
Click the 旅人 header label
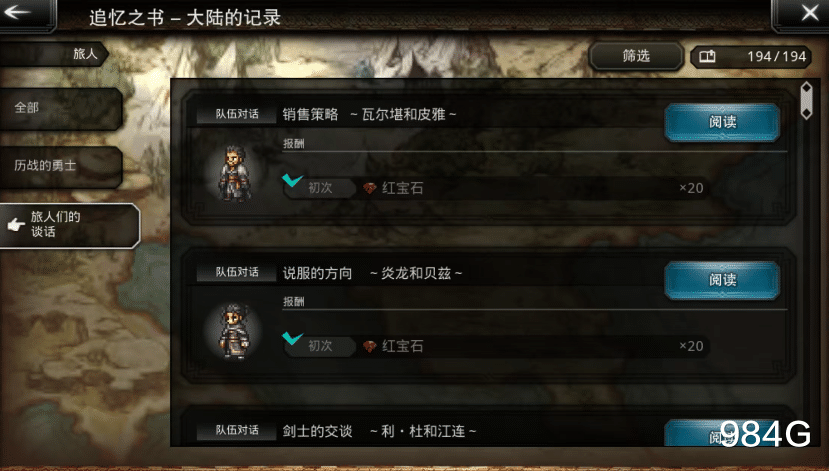click(x=85, y=53)
